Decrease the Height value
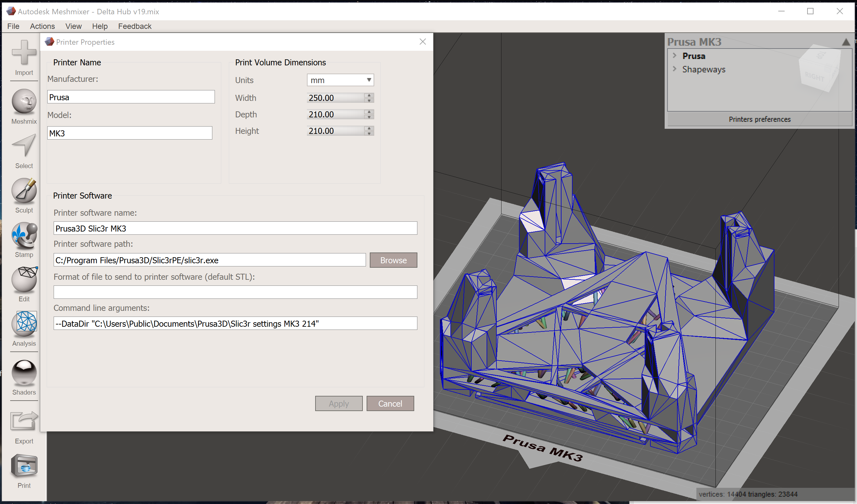The height and width of the screenshot is (504, 857). coord(369,133)
